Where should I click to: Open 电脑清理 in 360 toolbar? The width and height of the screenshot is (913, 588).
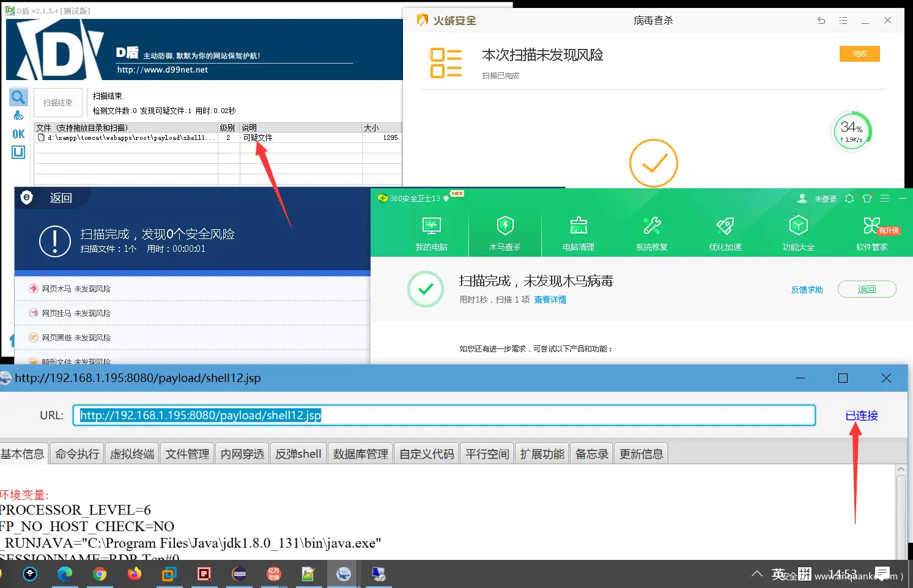point(578,233)
